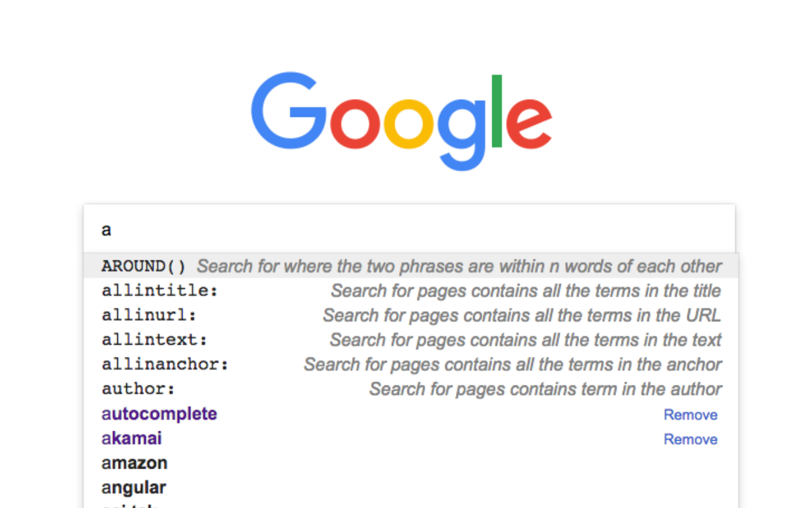This screenshot has width=812, height=508.
Task: Click the "all the terms in the title" description
Action: click(x=526, y=291)
